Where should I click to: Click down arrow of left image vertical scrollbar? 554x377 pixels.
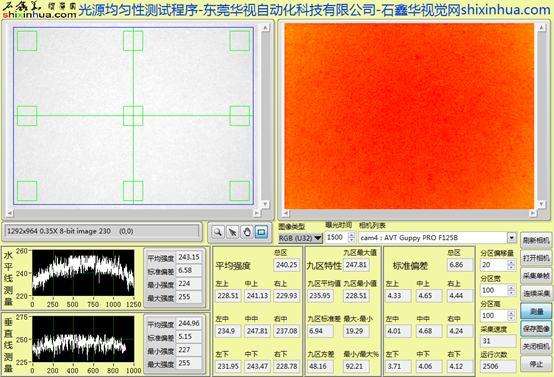(x=265, y=204)
